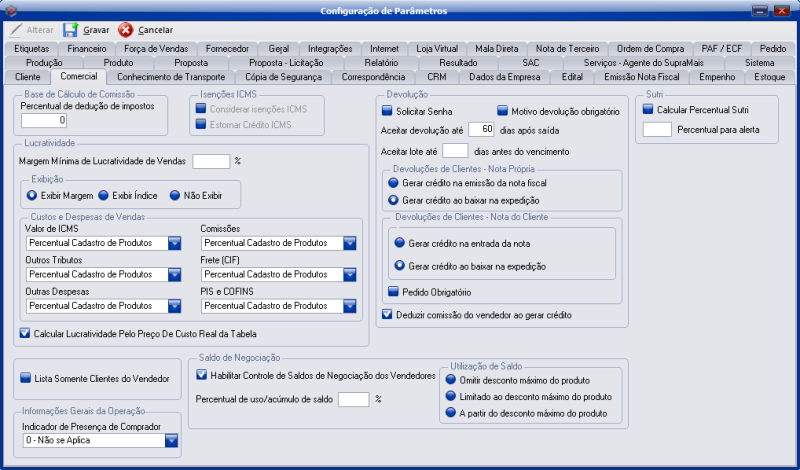This screenshot has height=470, width=800.
Task: Switch to Cliente tab
Action: [x=28, y=77]
